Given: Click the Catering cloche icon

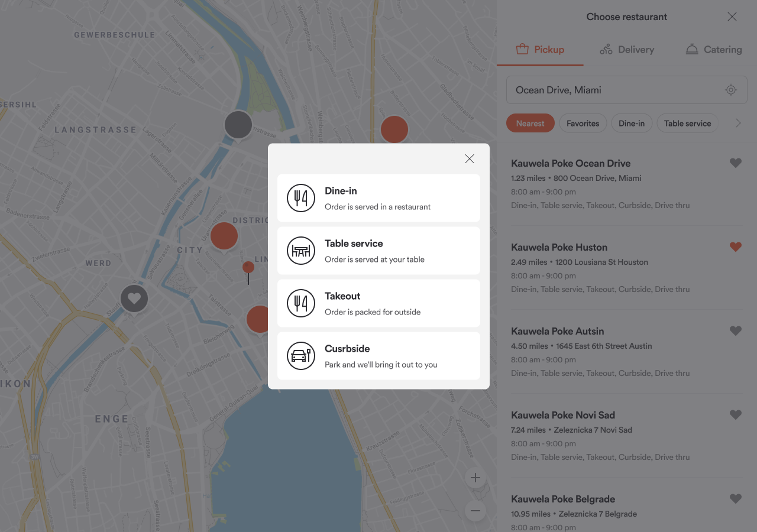Looking at the screenshot, I should pyautogui.click(x=692, y=50).
